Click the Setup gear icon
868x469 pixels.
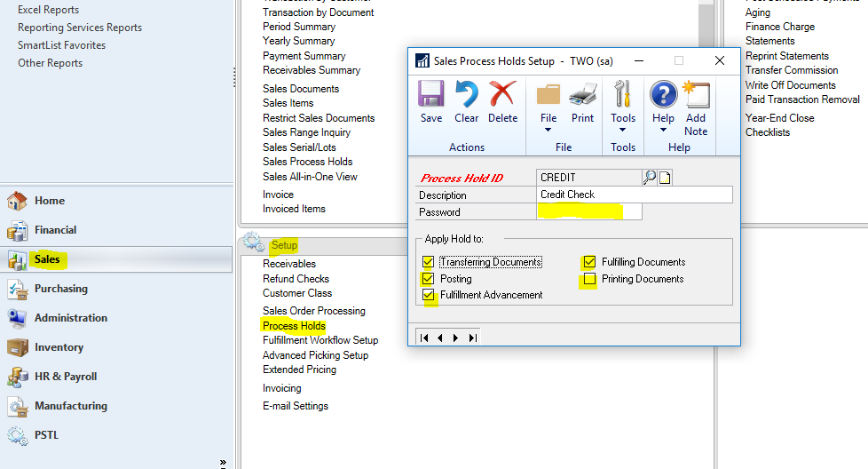tap(254, 242)
